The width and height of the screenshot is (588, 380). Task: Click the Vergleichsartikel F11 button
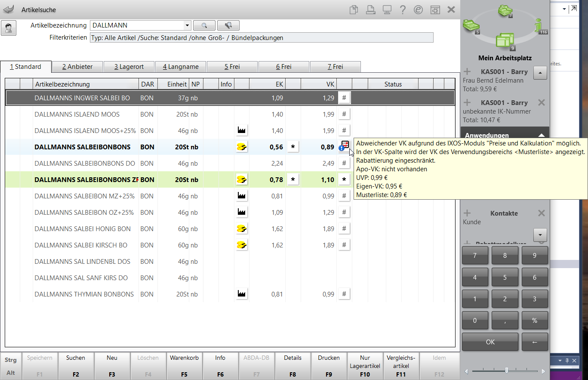(x=401, y=366)
